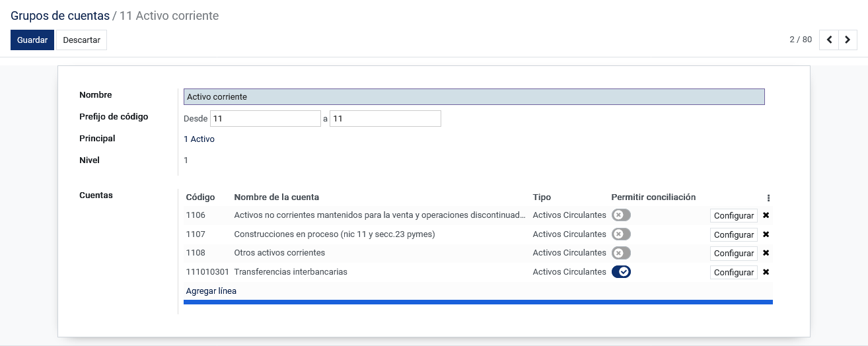Remove account 1107 row with X
The image size is (868, 346).
[766, 234]
